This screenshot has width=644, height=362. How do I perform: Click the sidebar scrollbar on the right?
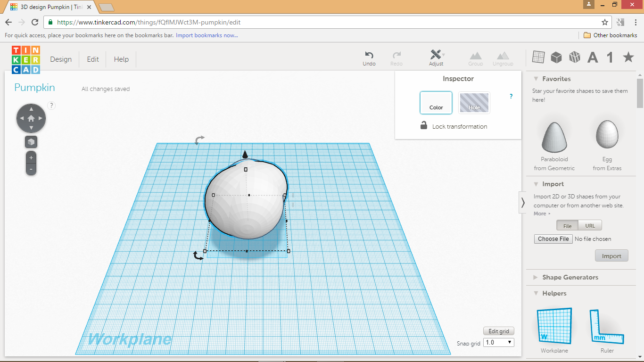tap(640, 93)
